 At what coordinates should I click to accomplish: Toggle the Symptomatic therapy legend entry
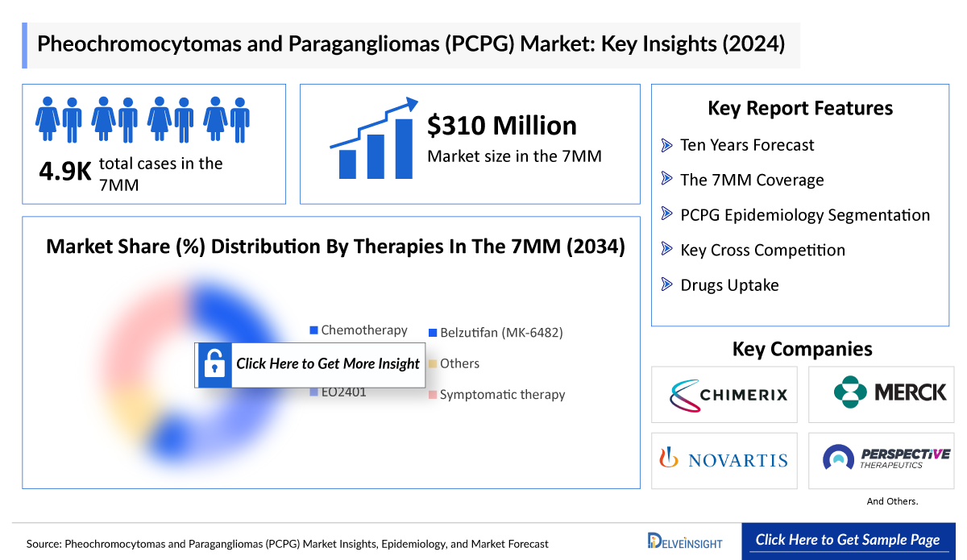[519, 394]
